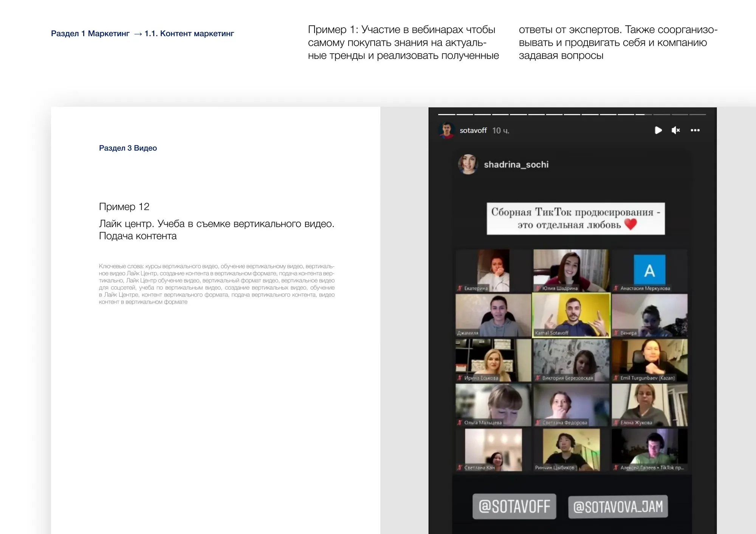Open shadrina_sochi profile name
Screen dimensions: 756x534
pos(516,165)
